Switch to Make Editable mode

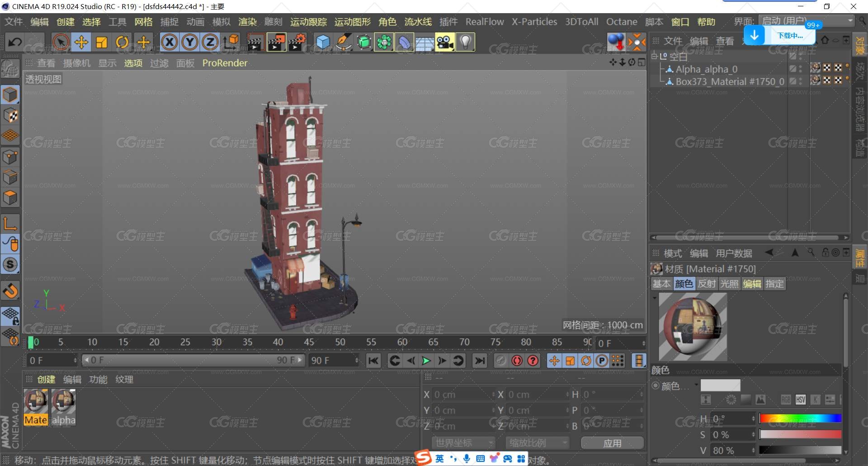(x=10, y=69)
